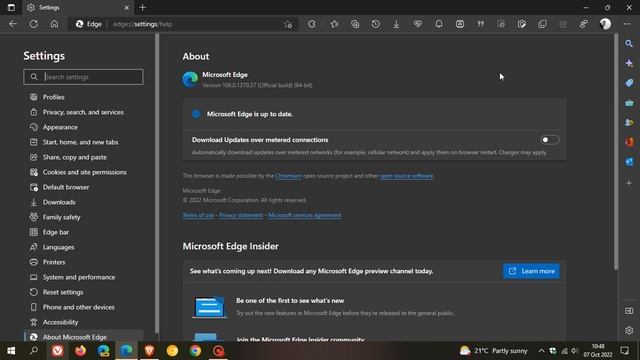Go back using the browser back arrow
This screenshot has width=640, height=360.
pos(13,24)
